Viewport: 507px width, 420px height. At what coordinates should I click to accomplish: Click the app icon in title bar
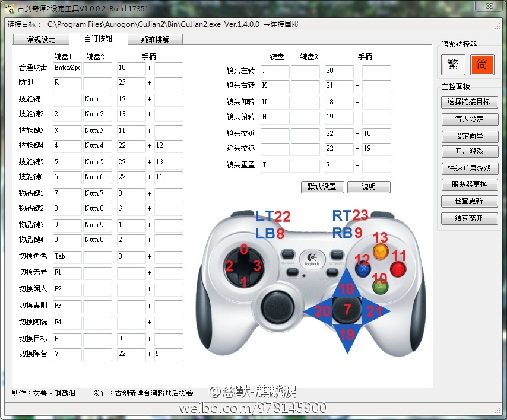tap(8, 8)
